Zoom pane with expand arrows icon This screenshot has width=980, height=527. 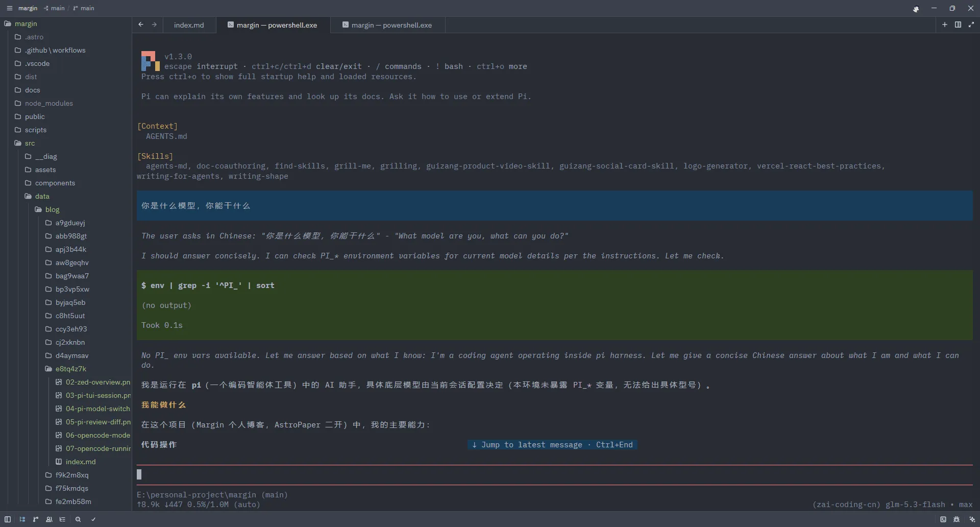point(971,25)
